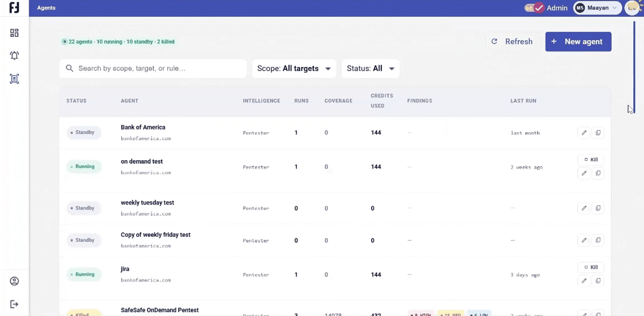Click the FINDINGS column header
The width and height of the screenshot is (644, 316).
[x=420, y=101]
